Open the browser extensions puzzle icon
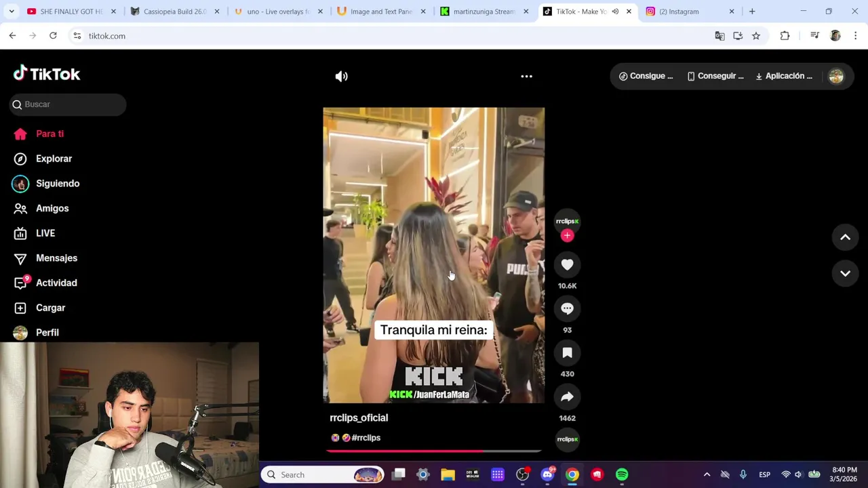The height and width of the screenshot is (488, 868). pos(785,36)
